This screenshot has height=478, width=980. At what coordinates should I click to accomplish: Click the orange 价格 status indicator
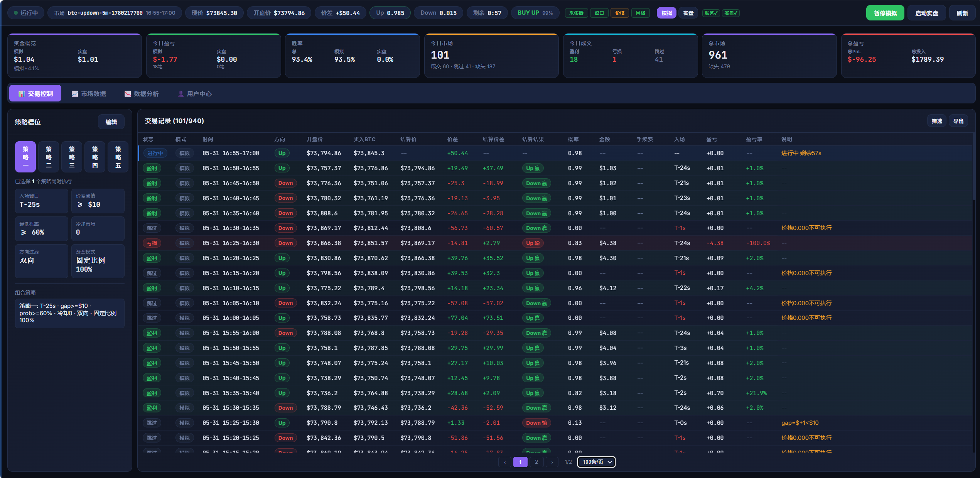[x=620, y=13]
